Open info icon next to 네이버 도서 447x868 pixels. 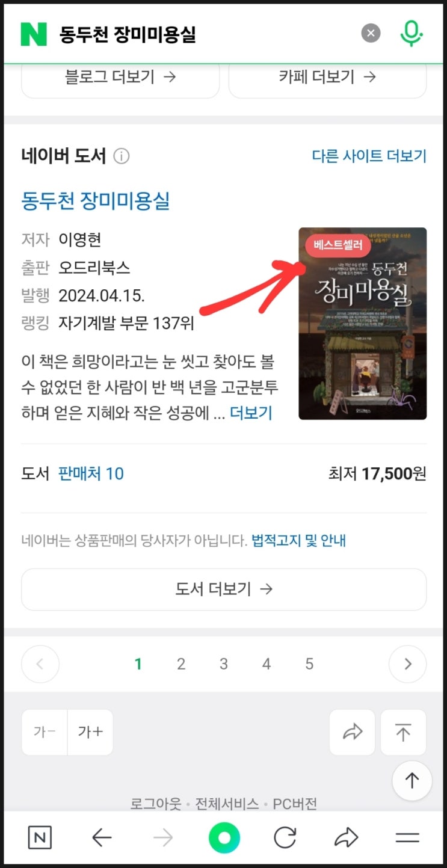coord(122,156)
